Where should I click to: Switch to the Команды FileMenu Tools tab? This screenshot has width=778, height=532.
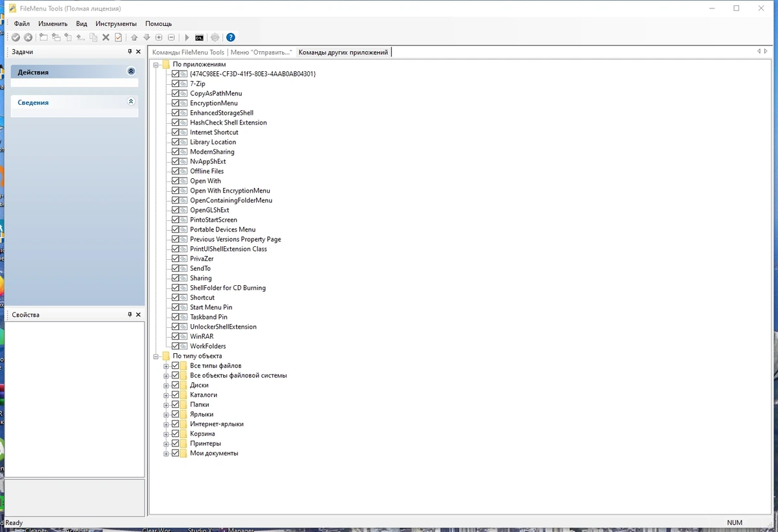click(188, 52)
